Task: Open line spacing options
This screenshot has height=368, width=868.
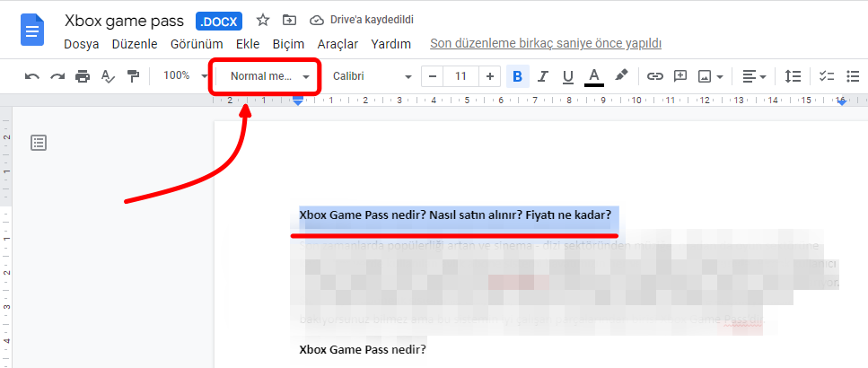Action: click(793, 76)
